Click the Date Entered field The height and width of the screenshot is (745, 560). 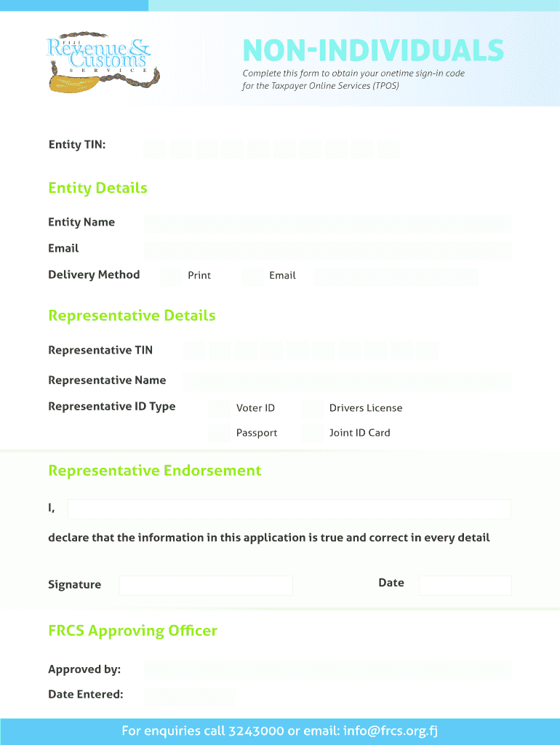tap(189, 696)
